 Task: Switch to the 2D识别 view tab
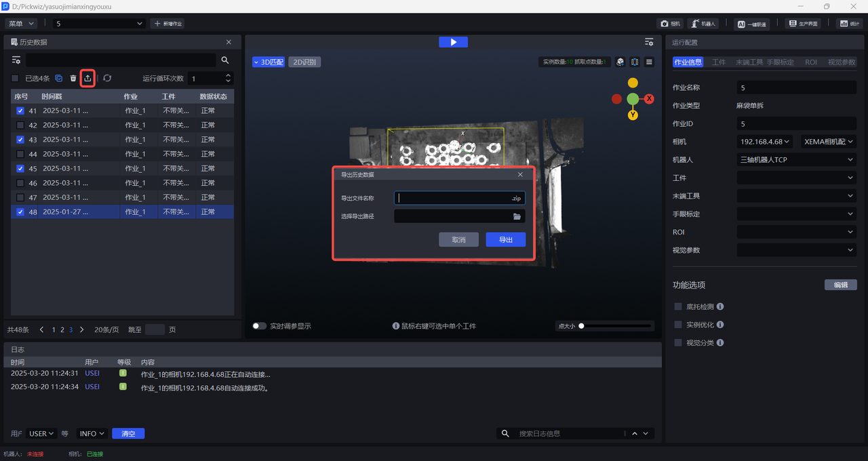pos(304,62)
